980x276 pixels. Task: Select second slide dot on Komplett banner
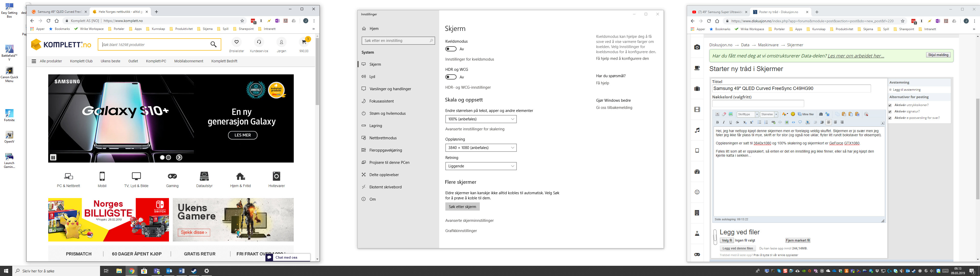point(168,157)
